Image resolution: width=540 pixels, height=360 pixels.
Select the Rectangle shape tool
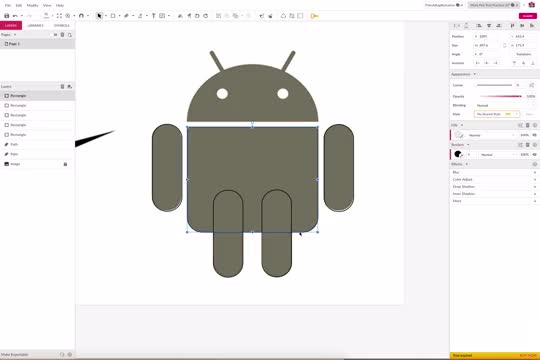coord(113,16)
